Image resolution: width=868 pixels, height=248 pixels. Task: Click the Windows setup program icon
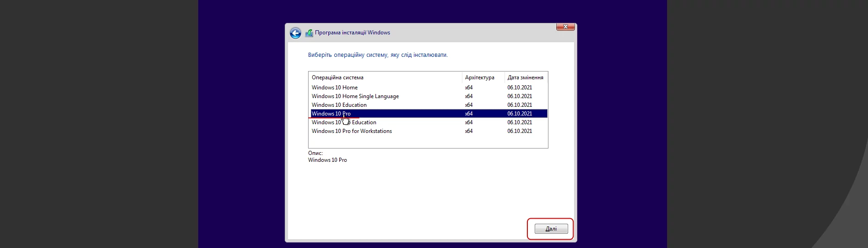309,33
